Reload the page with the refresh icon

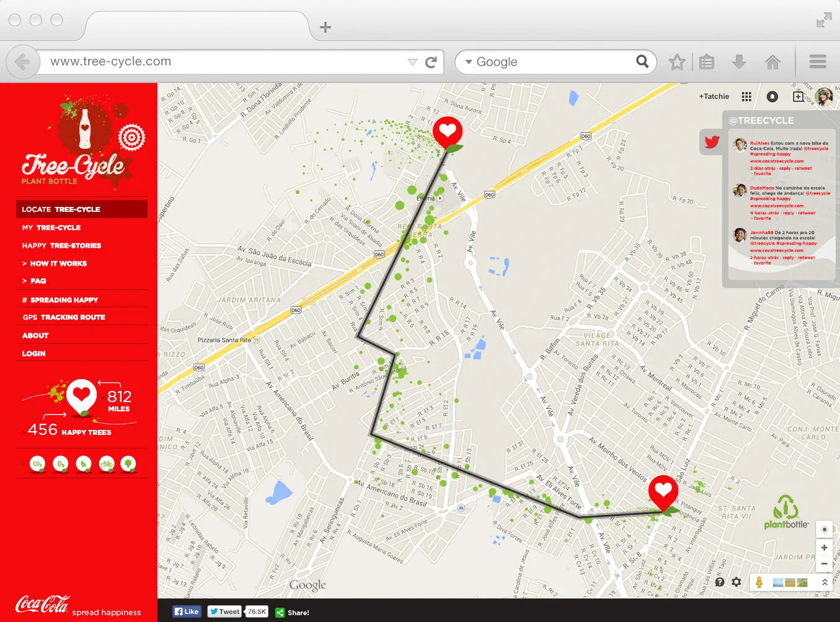pyautogui.click(x=431, y=62)
